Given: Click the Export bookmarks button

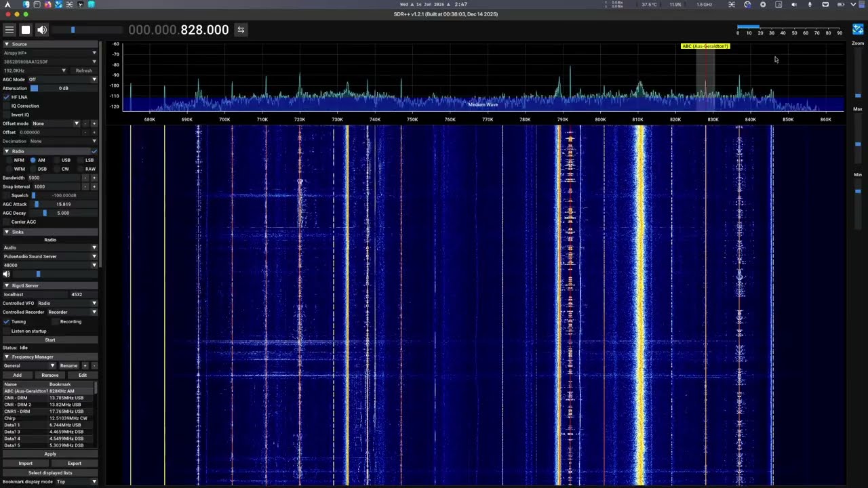Looking at the screenshot, I should tap(75, 464).
